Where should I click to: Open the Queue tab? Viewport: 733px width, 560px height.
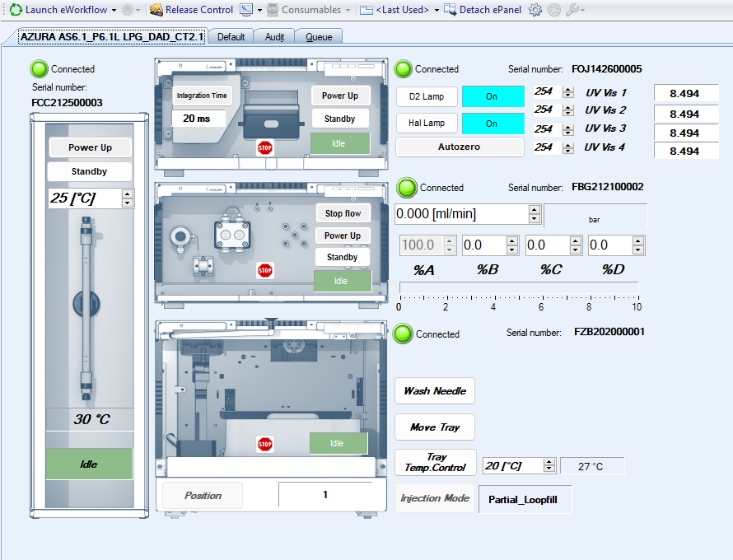coord(319,36)
